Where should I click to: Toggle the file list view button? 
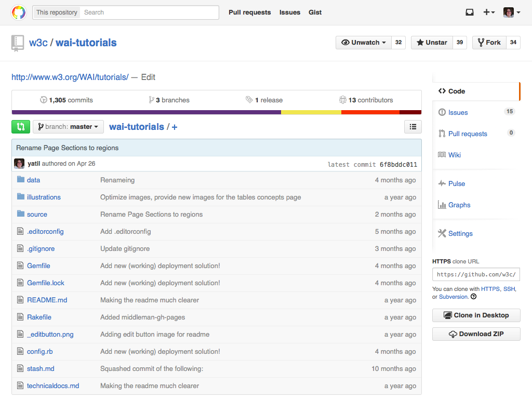[x=413, y=127]
